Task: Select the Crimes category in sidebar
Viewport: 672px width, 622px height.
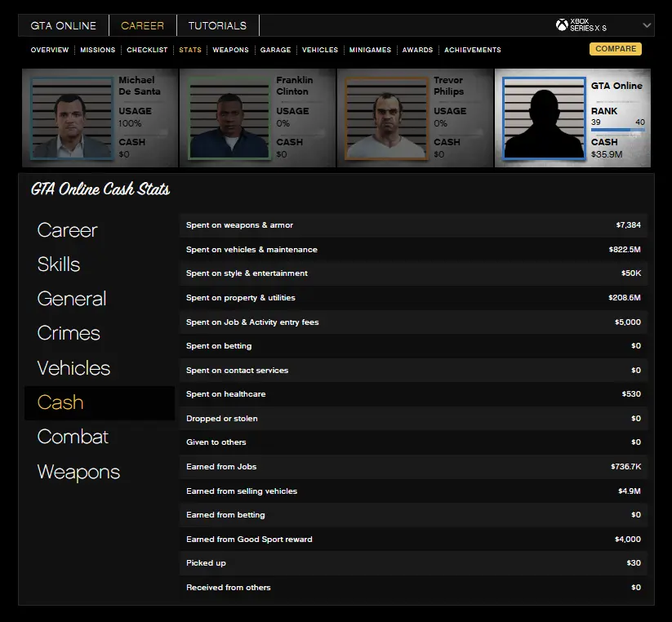Action: [69, 333]
